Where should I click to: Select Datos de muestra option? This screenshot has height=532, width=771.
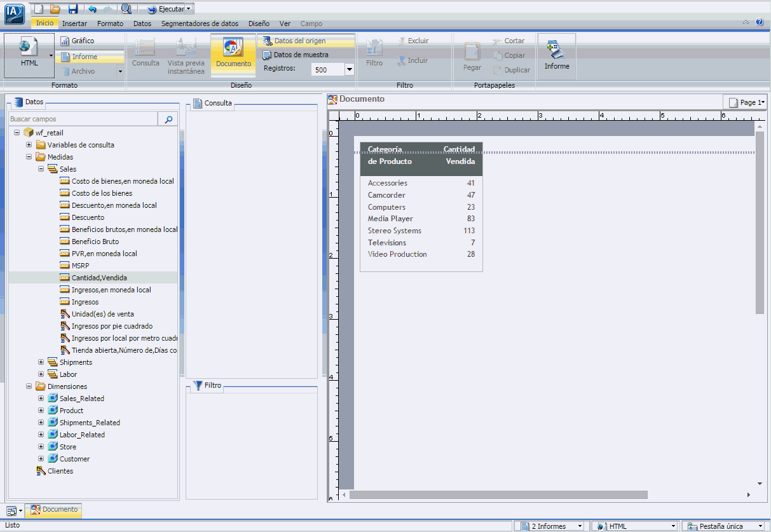pos(295,55)
